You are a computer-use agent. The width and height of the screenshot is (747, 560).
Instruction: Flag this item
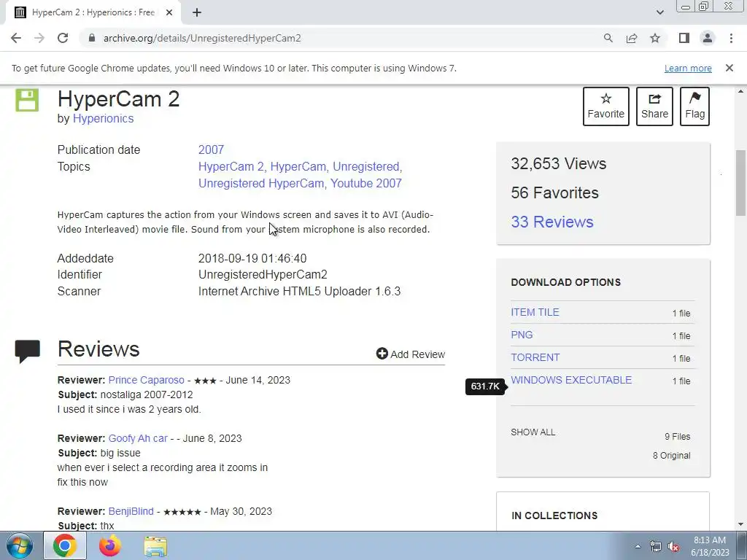pyautogui.click(x=694, y=106)
